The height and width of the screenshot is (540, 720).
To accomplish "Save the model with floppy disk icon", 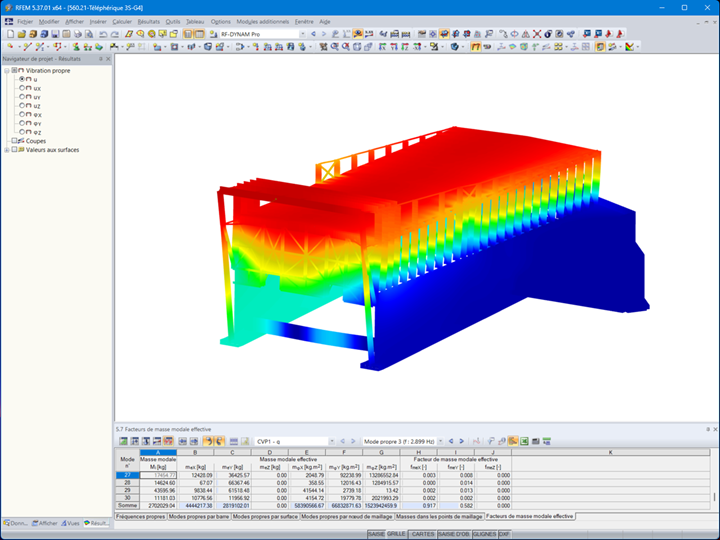I will click(x=55, y=34).
